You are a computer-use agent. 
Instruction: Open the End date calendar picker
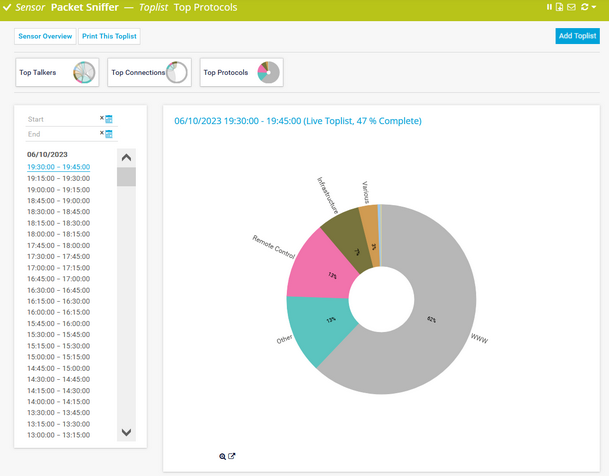click(x=109, y=134)
